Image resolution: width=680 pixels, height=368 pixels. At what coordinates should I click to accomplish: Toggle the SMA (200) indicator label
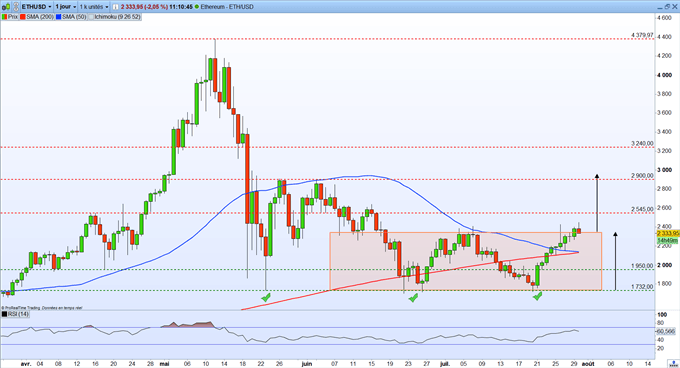pyautogui.click(x=37, y=17)
